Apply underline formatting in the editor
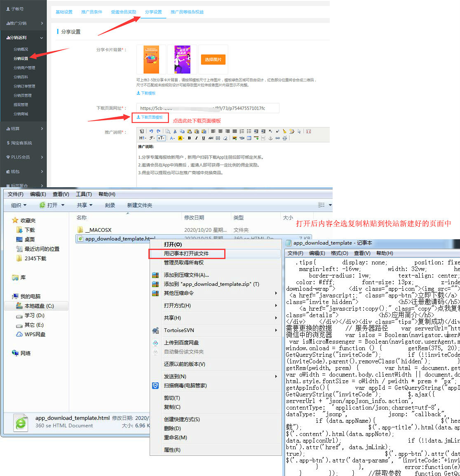This screenshot has height=476, width=460. 203,138
